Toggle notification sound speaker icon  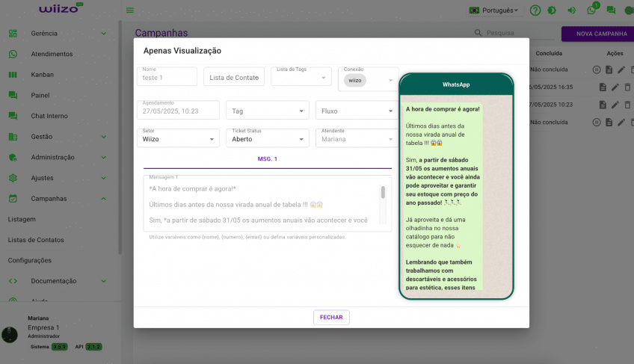click(571, 10)
